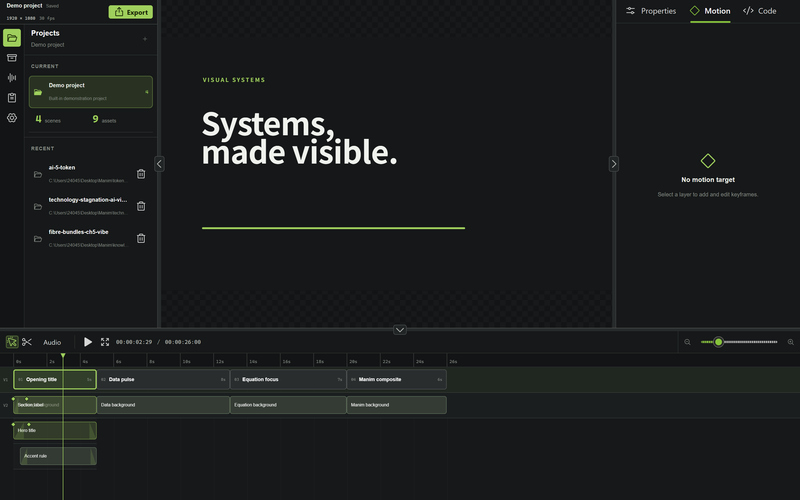The height and width of the screenshot is (500, 800).
Task: Click the total duration 00:00:26:00
Action: tap(183, 342)
